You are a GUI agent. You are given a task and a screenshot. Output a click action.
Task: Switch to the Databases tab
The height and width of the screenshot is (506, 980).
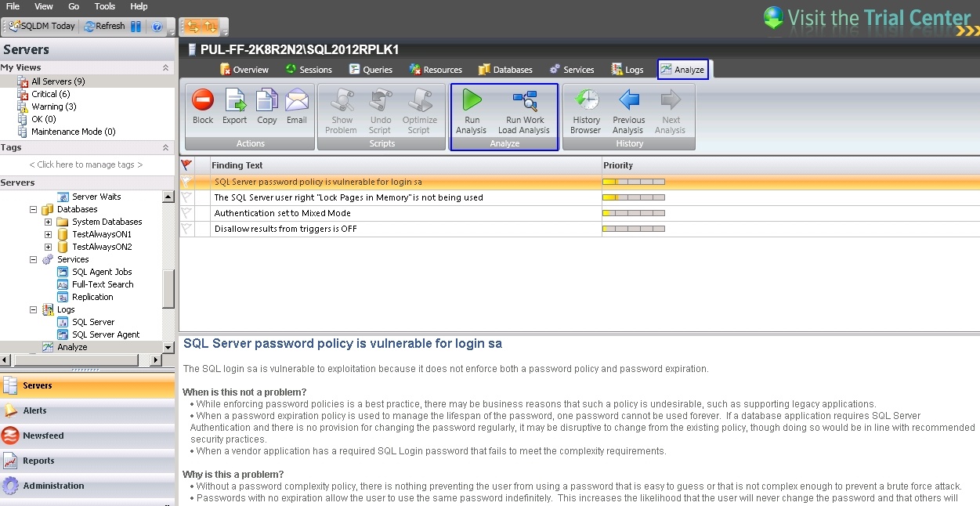point(505,70)
